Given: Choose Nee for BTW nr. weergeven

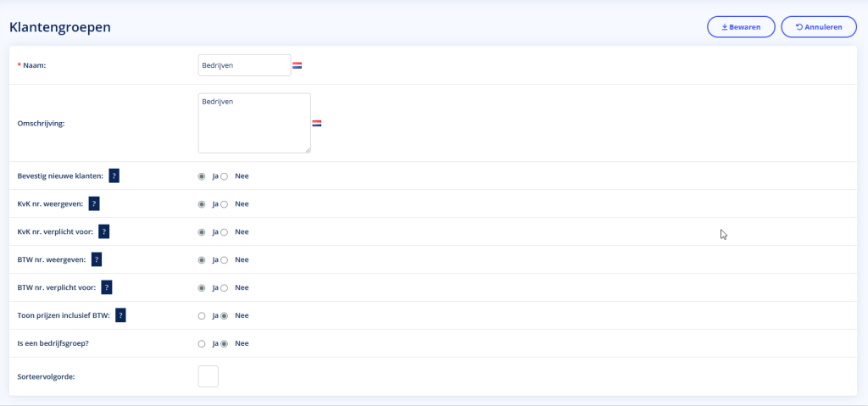Looking at the screenshot, I should [x=225, y=259].
